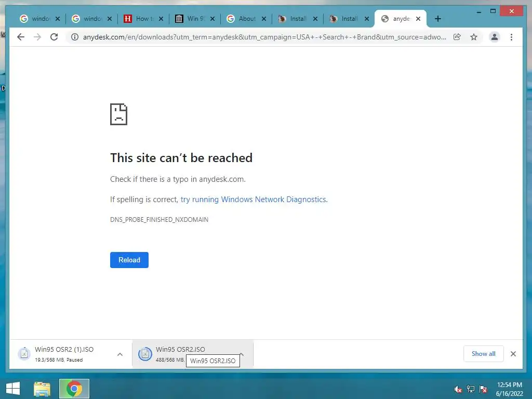Screen dimensions: 532x399
Task: Open the Windows Network Diagnostics link
Action: point(254,199)
